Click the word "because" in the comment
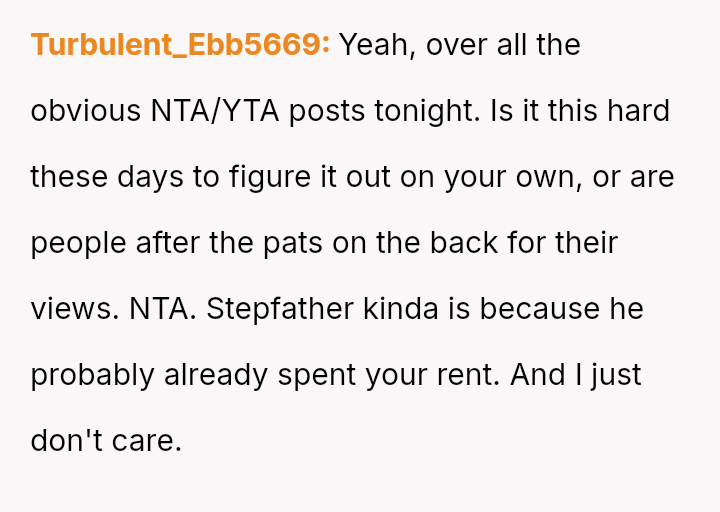This screenshot has width=720, height=512. pos(541,309)
